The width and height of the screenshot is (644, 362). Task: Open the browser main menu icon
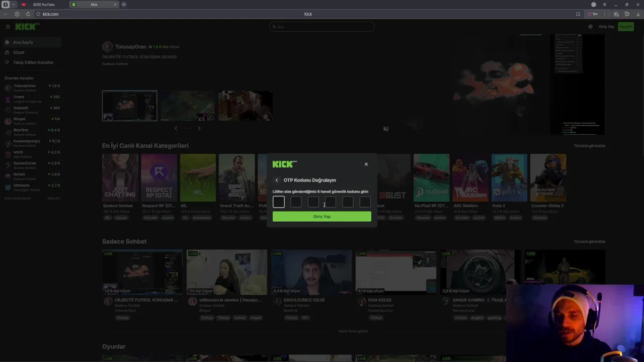[605, 5]
